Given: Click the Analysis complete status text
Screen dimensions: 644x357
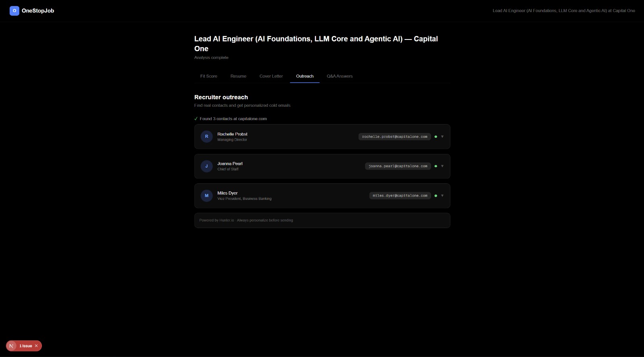Looking at the screenshot, I should coord(211,58).
